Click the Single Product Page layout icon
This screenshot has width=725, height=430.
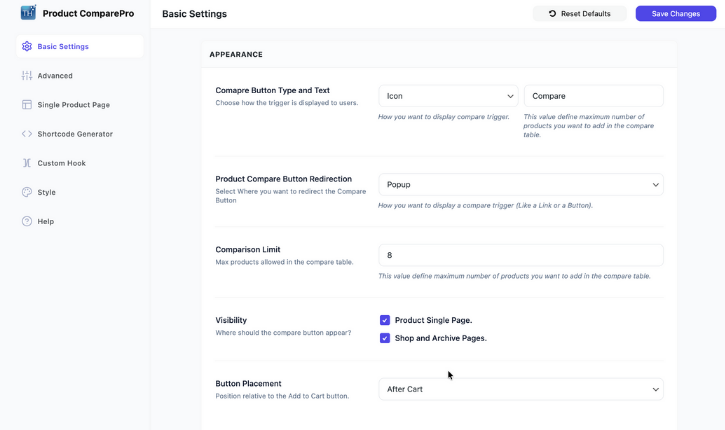point(27,105)
